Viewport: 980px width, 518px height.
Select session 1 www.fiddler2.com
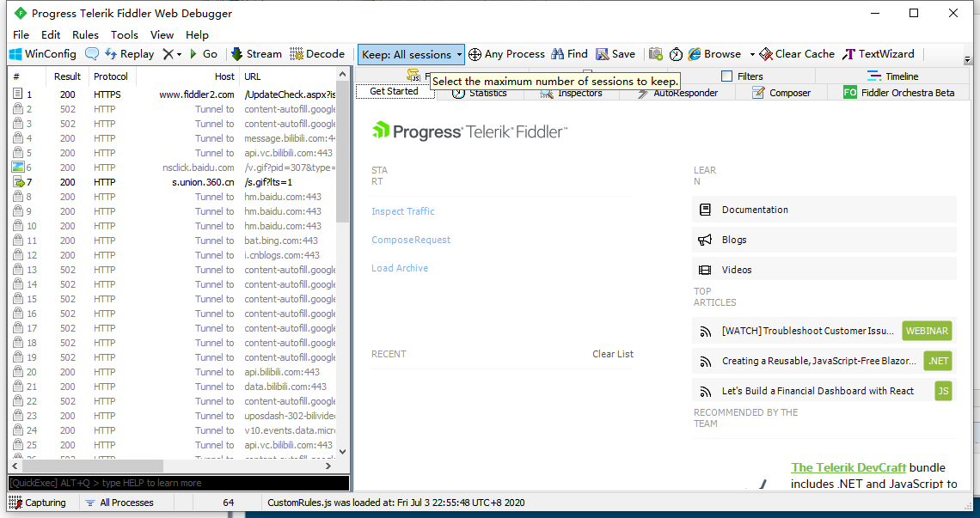pos(173,94)
